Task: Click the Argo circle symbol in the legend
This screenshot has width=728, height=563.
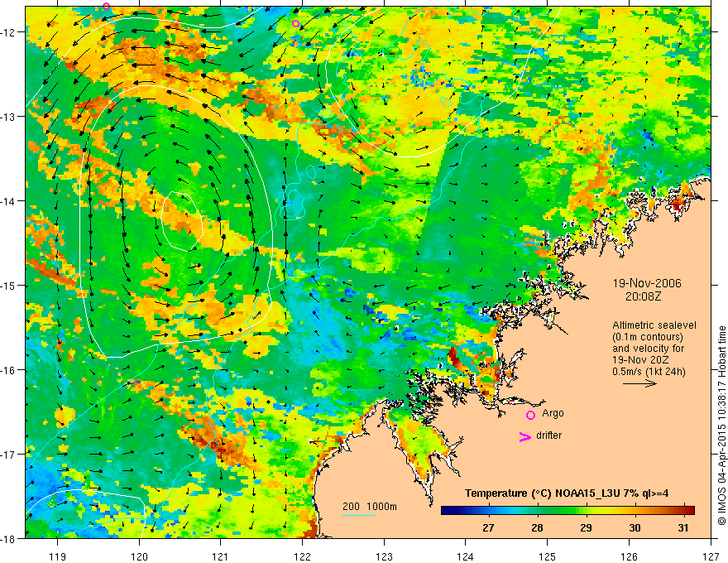Action: point(530,415)
